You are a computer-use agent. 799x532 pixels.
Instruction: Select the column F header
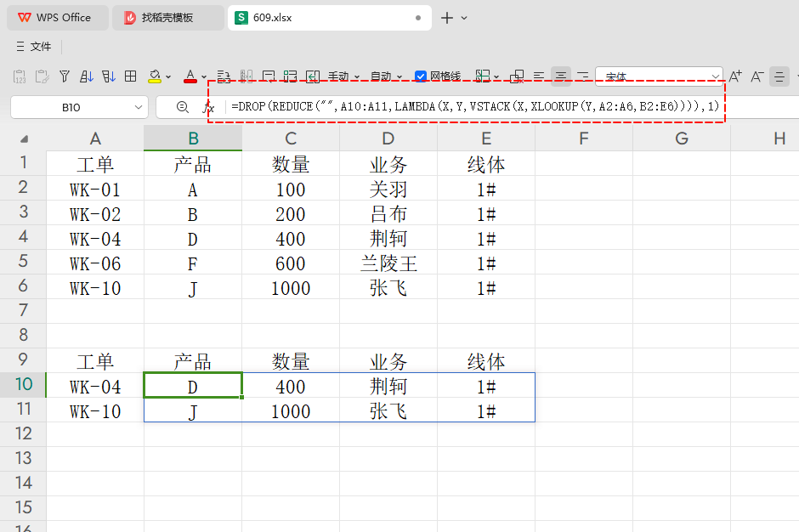(x=584, y=138)
